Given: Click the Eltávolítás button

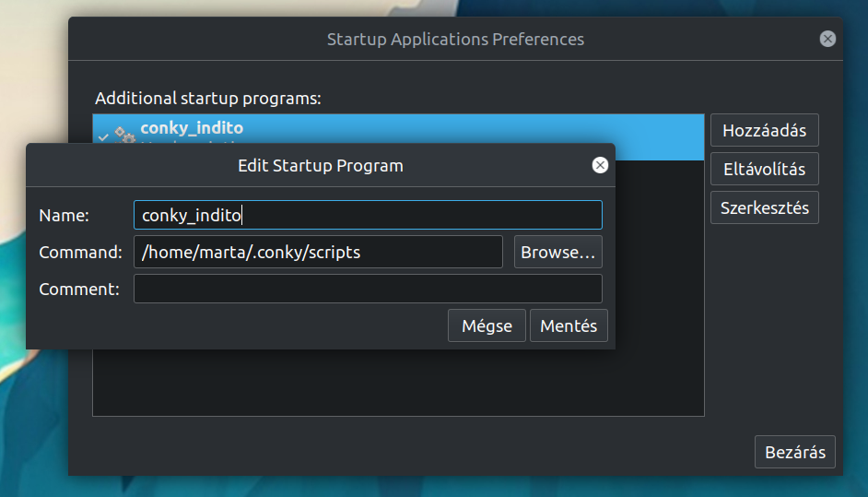Looking at the screenshot, I should pos(765,169).
